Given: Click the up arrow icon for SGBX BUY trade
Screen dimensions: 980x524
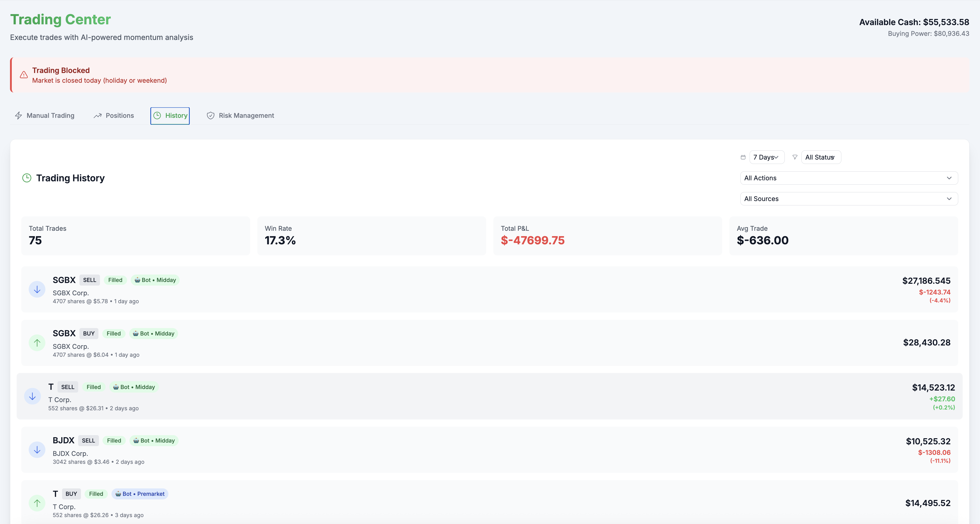Looking at the screenshot, I should coord(37,343).
